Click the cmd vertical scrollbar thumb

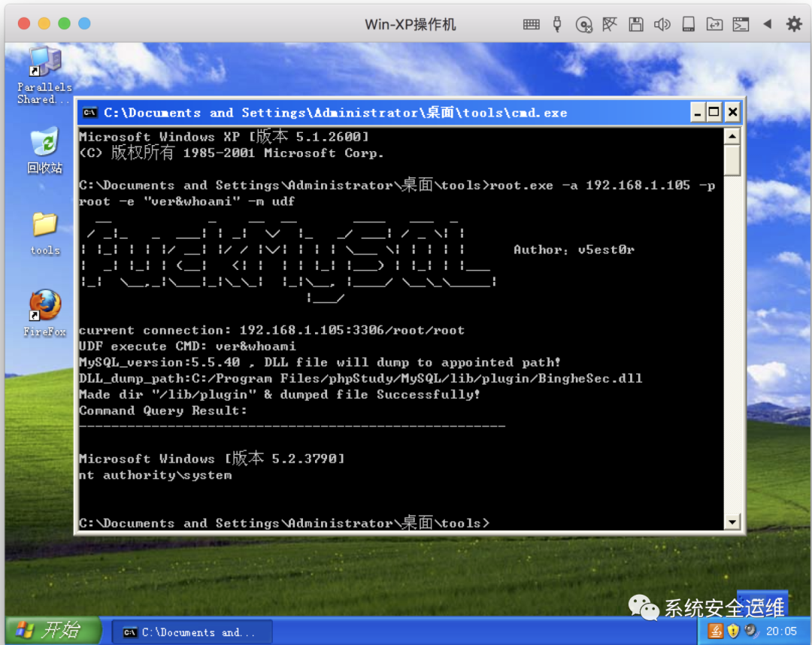pos(732,160)
